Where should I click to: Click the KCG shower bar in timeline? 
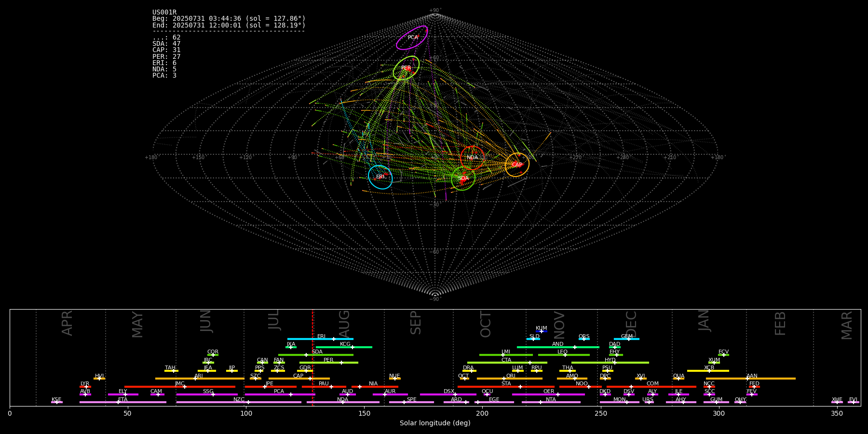coord(344,347)
